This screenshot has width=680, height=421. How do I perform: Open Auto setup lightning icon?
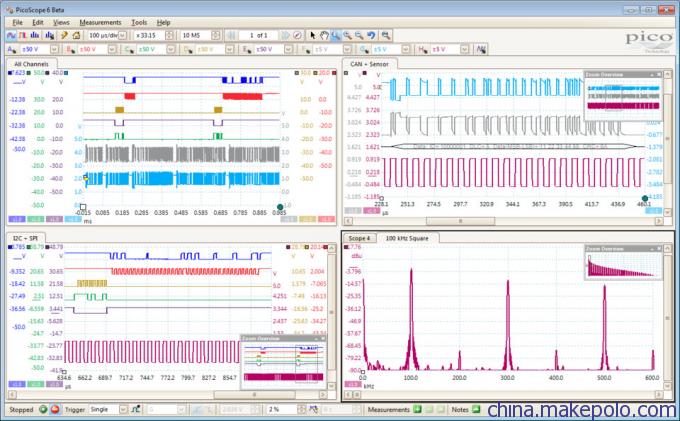coord(64,35)
